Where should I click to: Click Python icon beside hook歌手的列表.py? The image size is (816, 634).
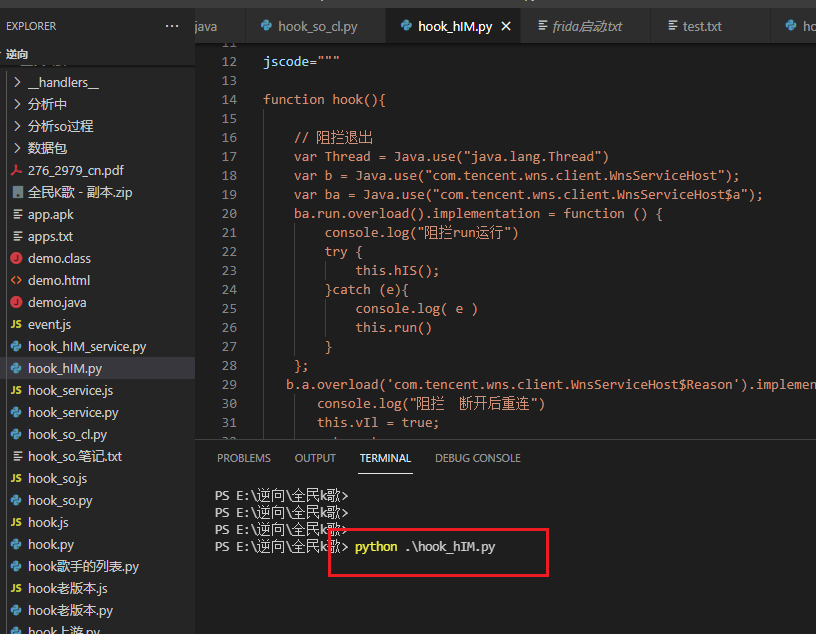tap(17, 566)
